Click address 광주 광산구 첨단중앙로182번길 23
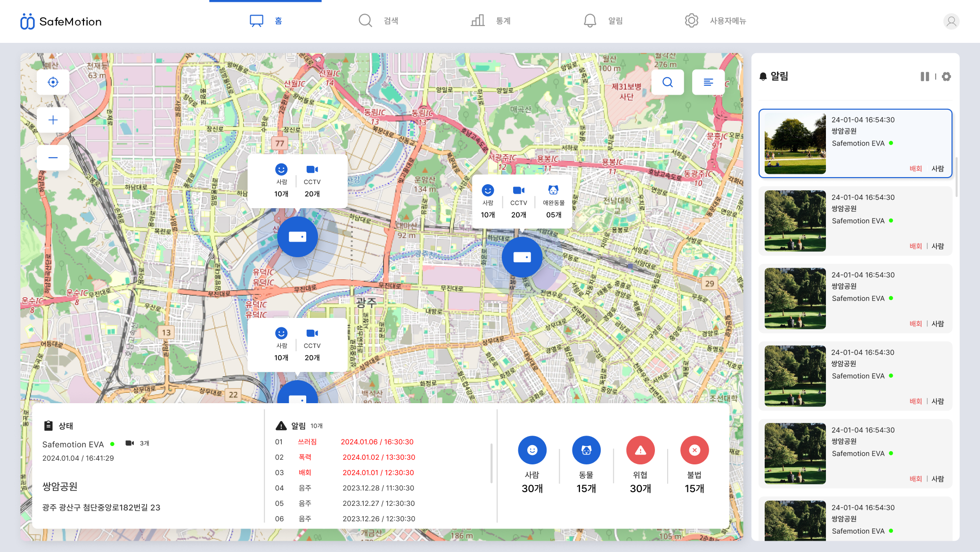 click(x=101, y=508)
